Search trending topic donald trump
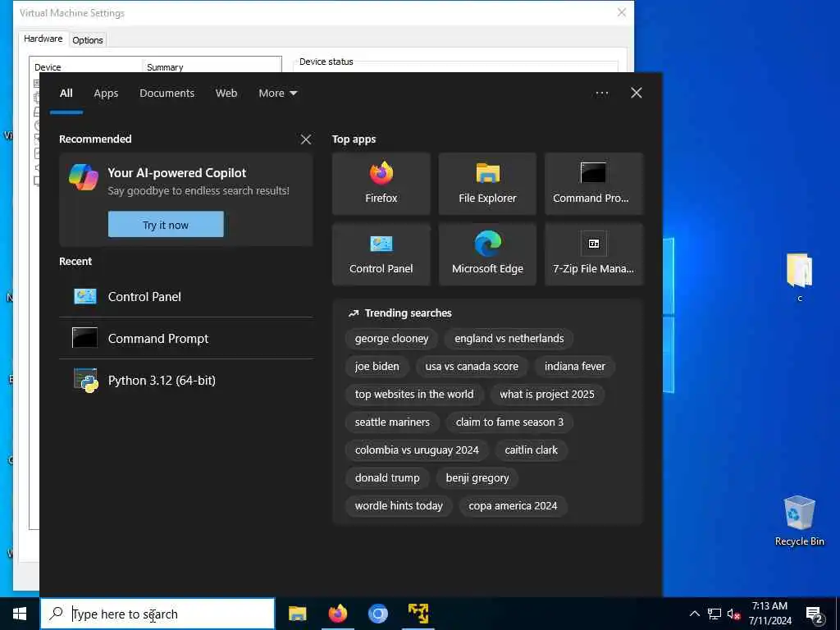 point(387,478)
